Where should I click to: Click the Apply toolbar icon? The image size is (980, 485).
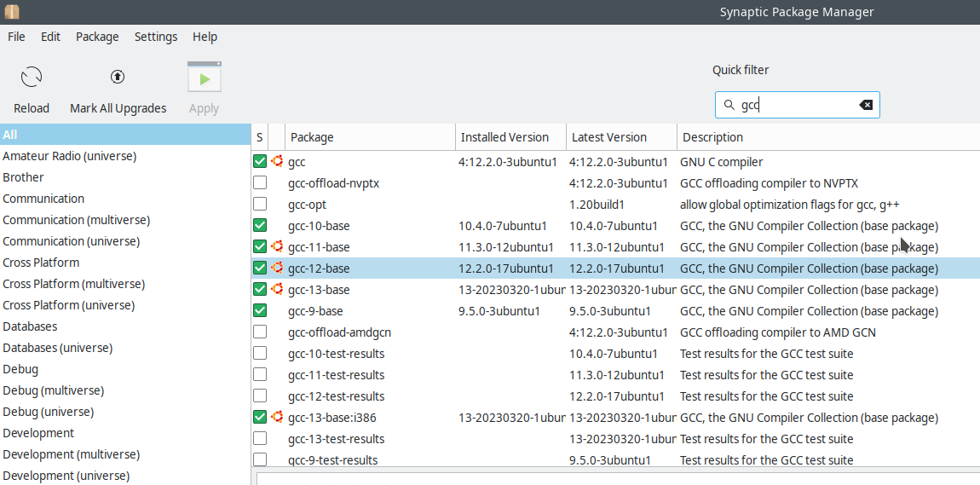pyautogui.click(x=204, y=79)
